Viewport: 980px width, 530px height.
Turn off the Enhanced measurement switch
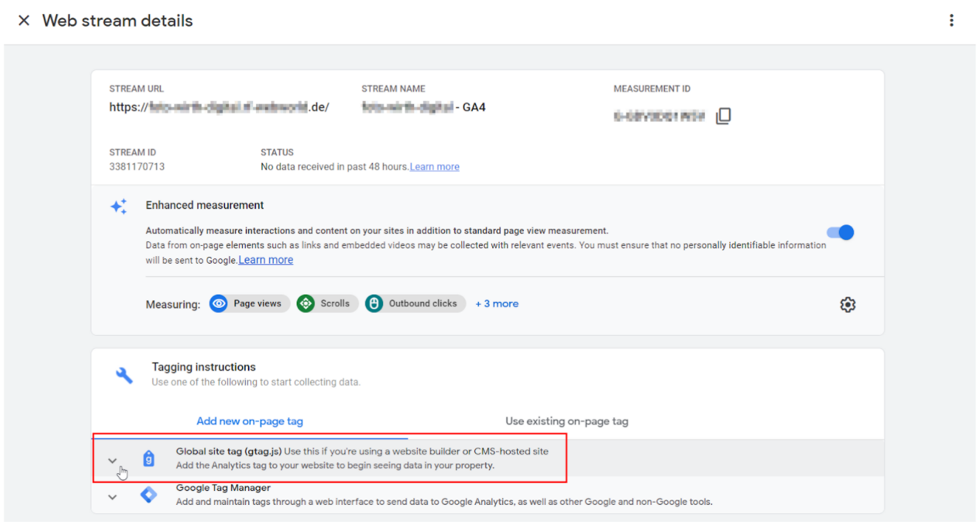(x=840, y=233)
